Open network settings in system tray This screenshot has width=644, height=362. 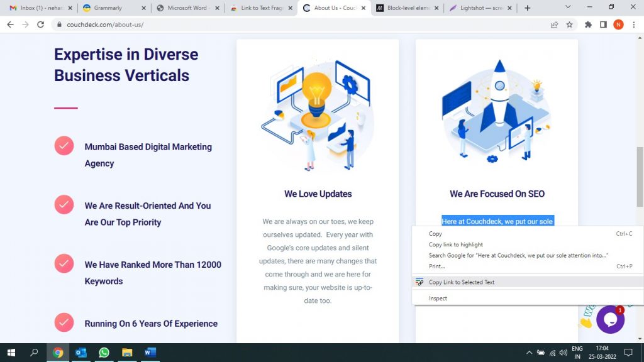click(x=552, y=353)
